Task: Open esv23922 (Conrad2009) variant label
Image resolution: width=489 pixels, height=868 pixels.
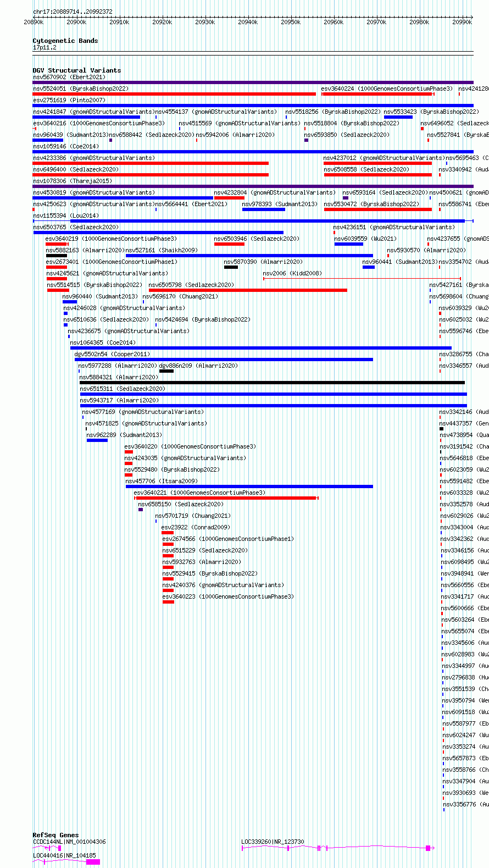Action: 196,527
